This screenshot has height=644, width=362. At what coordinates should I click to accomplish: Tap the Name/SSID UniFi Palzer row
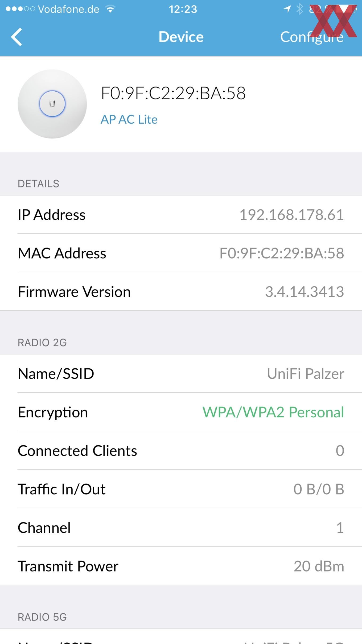pyautogui.click(x=181, y=373)
